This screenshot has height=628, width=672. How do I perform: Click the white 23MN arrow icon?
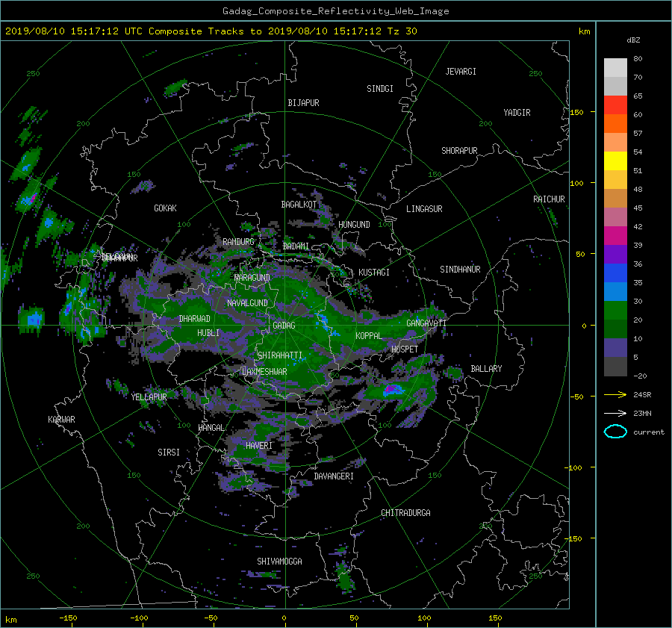tap(615, 413)
